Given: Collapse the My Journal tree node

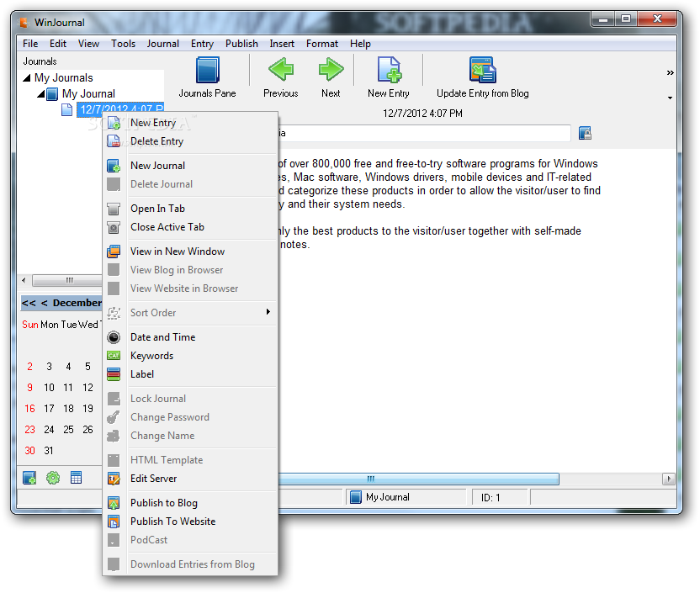Looking at the screenshot, I should (x=41, y=94).
